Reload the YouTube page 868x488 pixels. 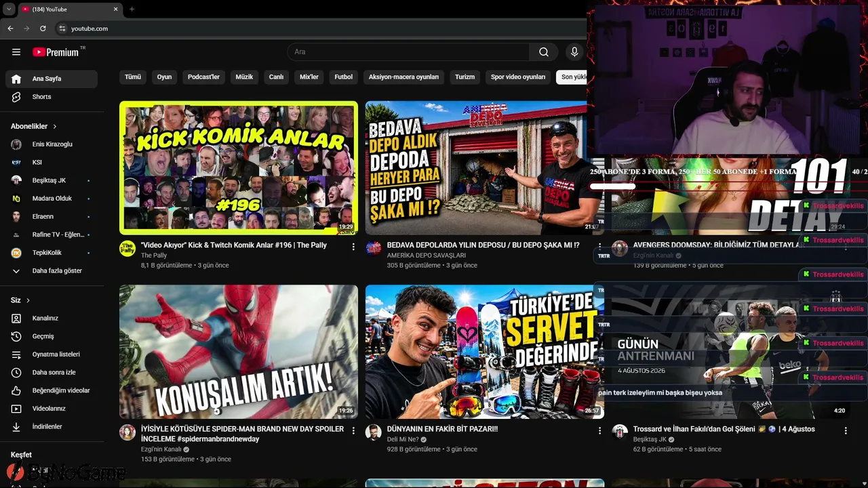(x=43, y=28)
